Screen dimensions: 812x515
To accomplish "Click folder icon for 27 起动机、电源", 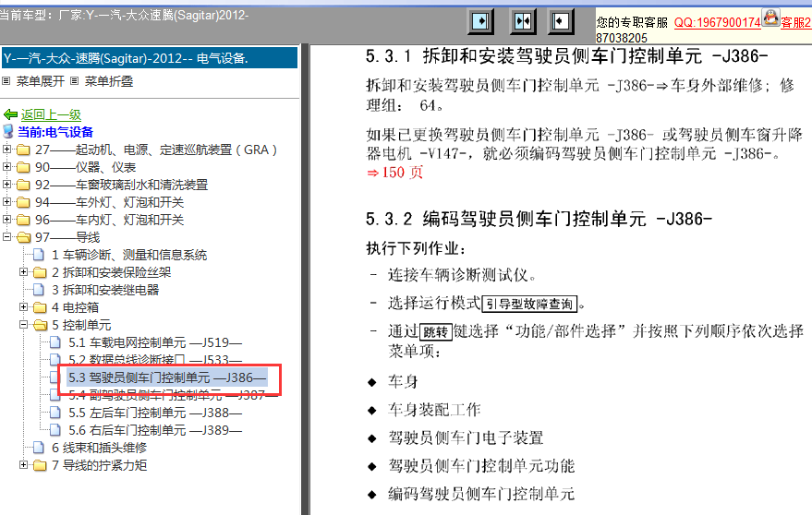I will (23, 150).
